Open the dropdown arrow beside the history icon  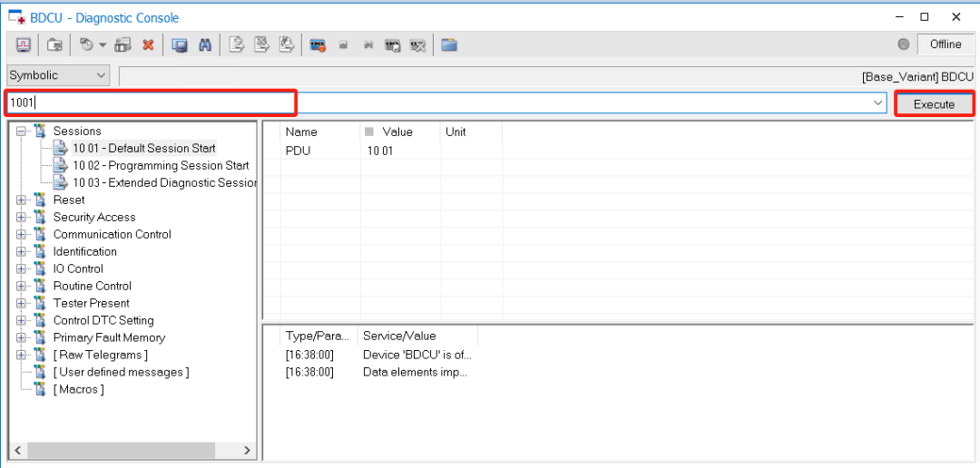103,45
